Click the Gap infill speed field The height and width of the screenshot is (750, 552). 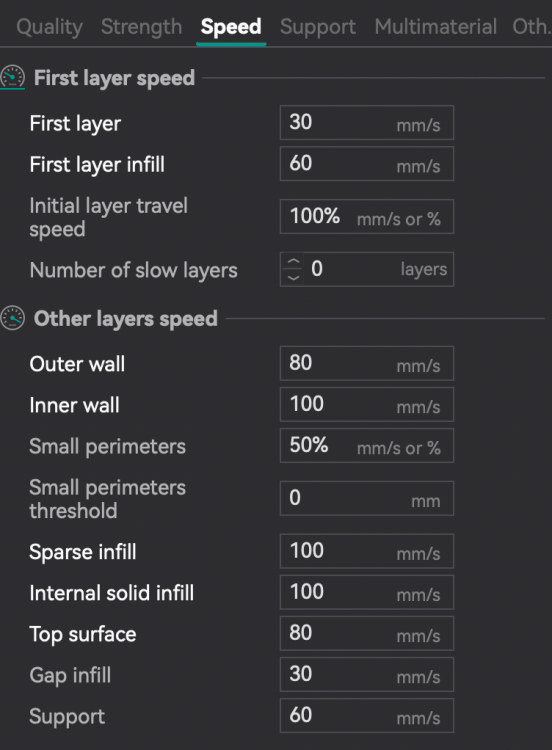(367, 675)
